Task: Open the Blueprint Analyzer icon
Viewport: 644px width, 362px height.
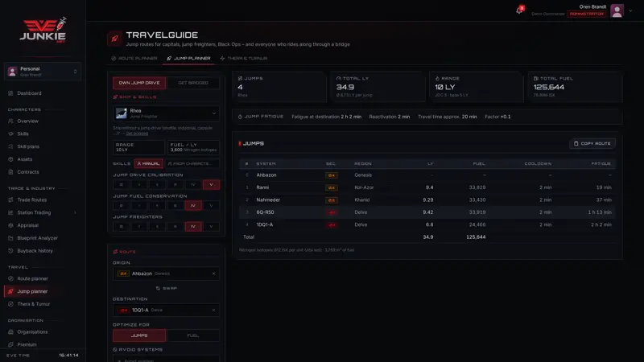Action: [10, 238]
